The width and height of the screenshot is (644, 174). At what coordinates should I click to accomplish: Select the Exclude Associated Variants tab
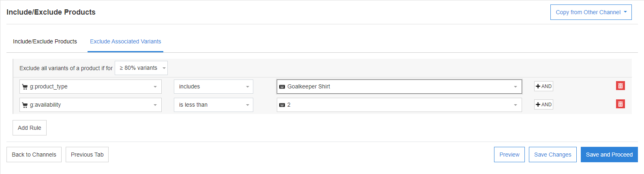point(125,41)
